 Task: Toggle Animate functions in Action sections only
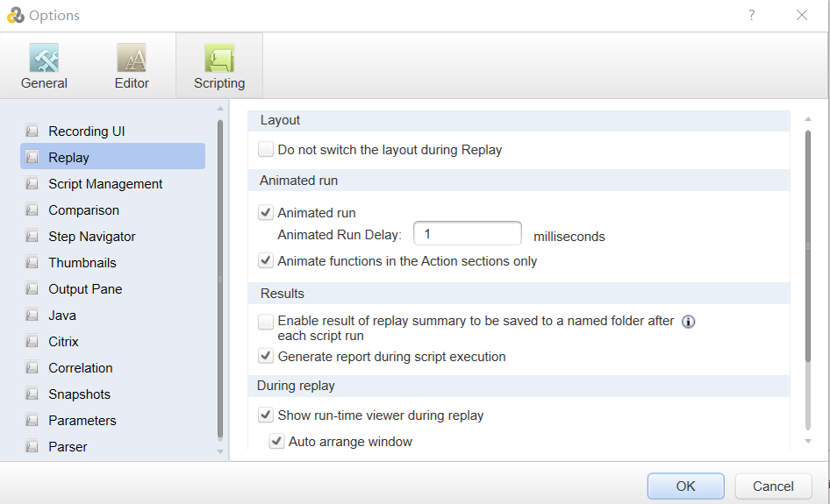(266, 260)
